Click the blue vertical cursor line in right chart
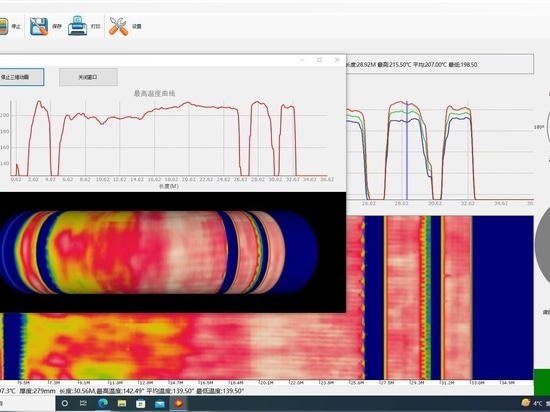Image resolution: width=550 pixels, height=412 pixels. coord(407,150)
